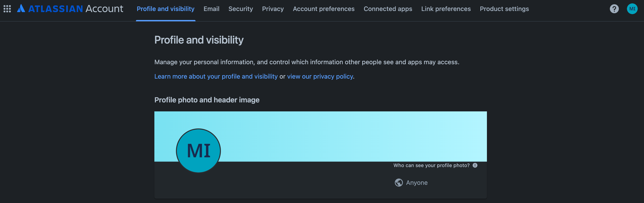Image resolution: width=644 pixels, height=203 pixels.
Task: Open your account avatar menu
Action: (632, 9)
